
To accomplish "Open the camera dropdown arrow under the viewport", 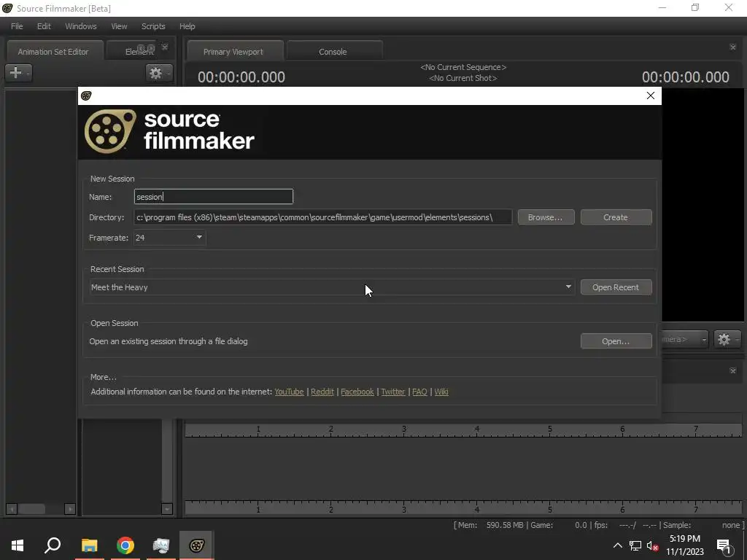I will (x=704, y=340).
